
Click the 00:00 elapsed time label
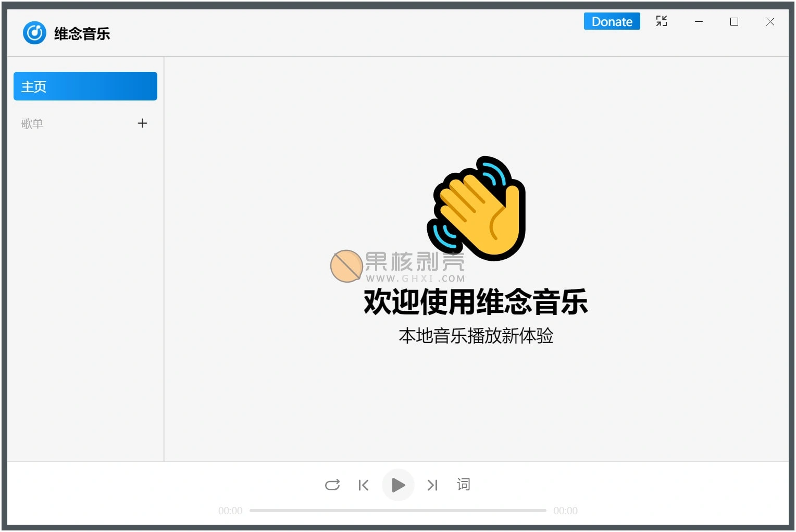pos(230,511)
